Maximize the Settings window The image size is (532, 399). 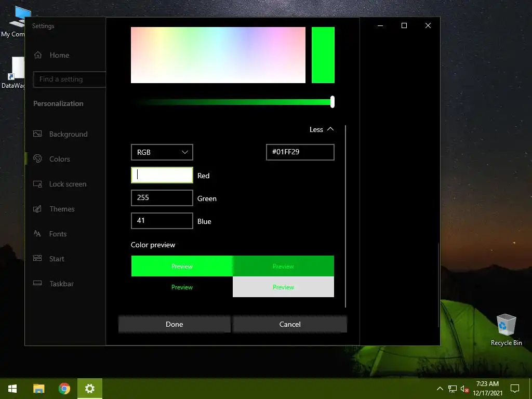(404, 25)
